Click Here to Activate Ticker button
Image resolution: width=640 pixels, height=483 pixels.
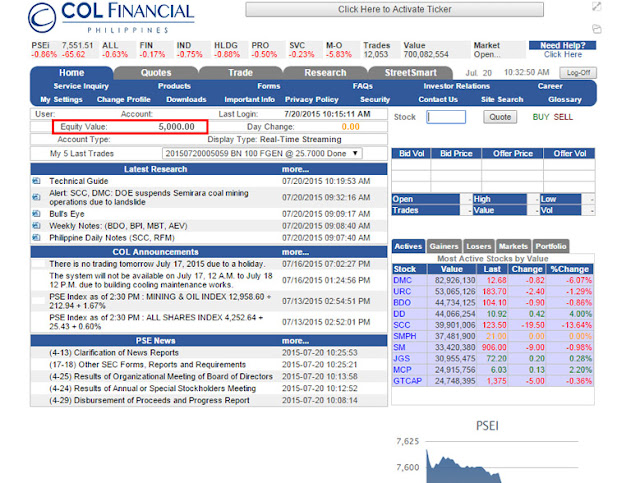394,9
